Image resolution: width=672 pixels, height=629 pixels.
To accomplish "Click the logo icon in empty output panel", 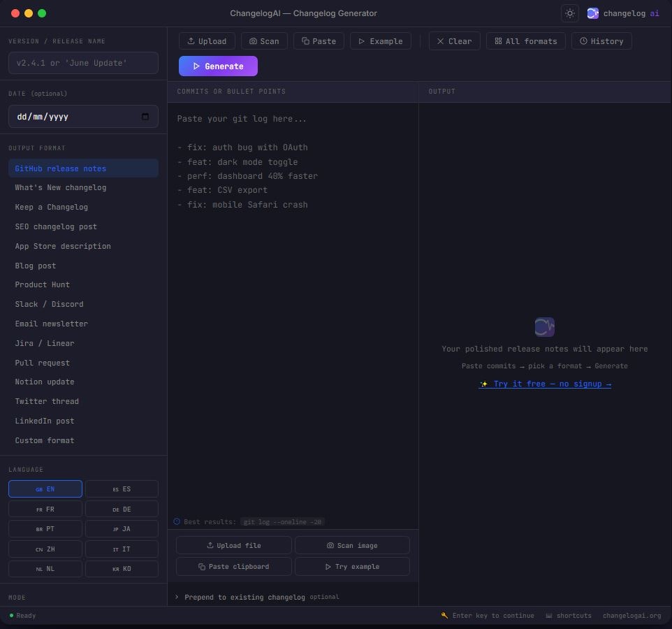I will coord(545,326).
